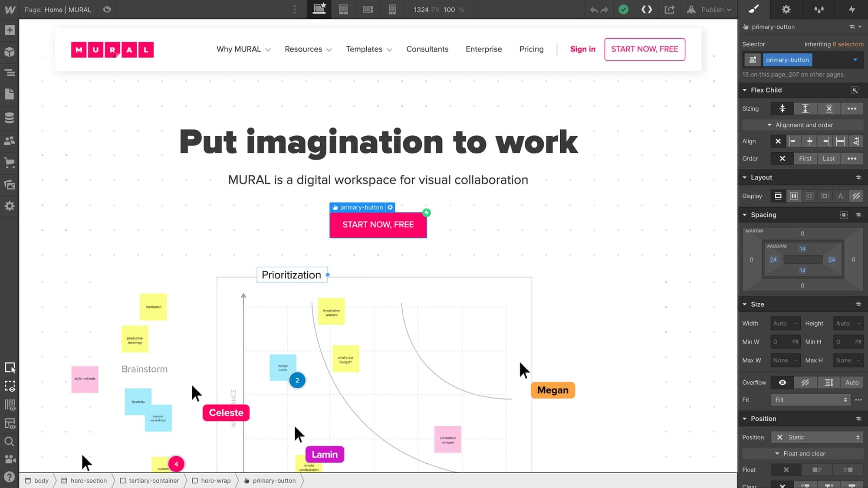
Task: Adjust the 100% zoom value
Action: pyautogui.click(x=448, y=9)
